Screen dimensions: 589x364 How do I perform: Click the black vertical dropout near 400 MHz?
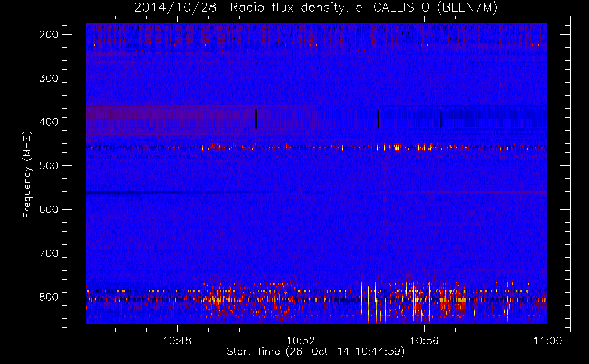pos(256,118)
